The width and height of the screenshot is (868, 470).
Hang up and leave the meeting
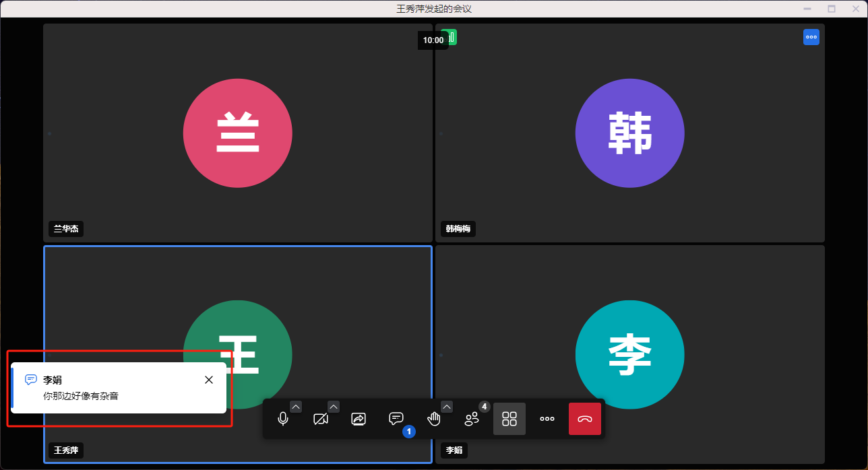click(585, 419)
